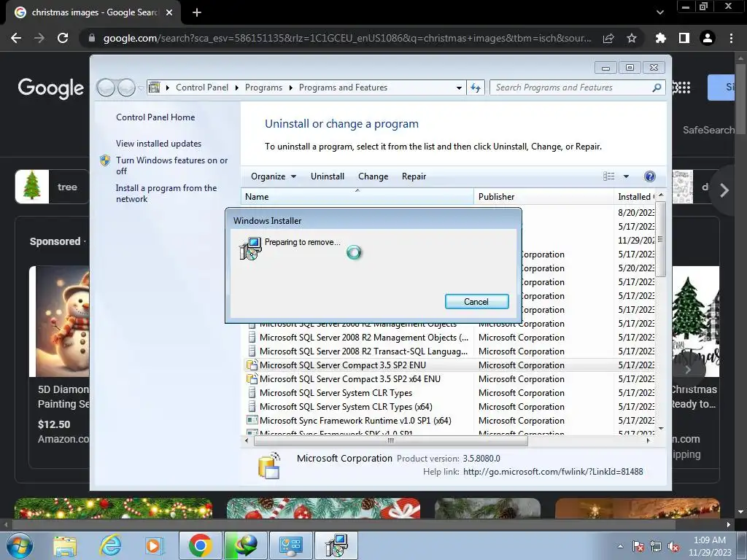Click the muted volume tray icon
Screen dimensions: 747x560
click(x=673, y=547)
